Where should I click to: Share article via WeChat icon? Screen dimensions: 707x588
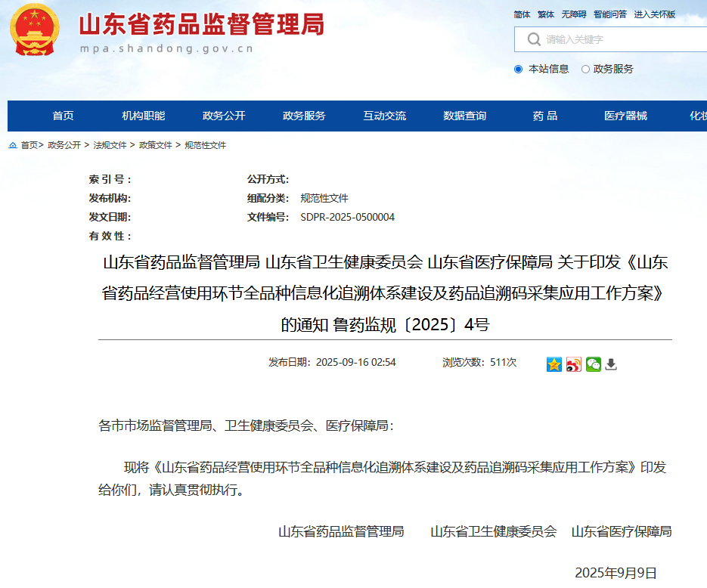594,364
